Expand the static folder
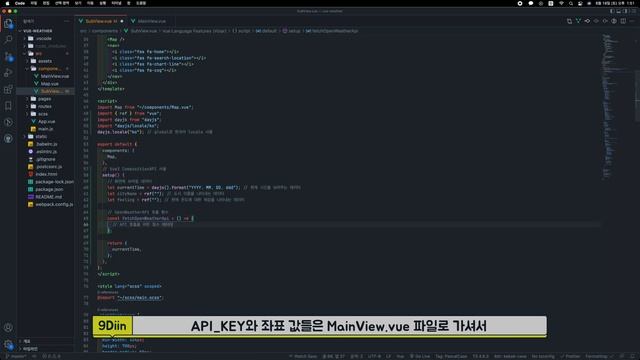The width and height of the screenshot is (640, 360). 45,136
